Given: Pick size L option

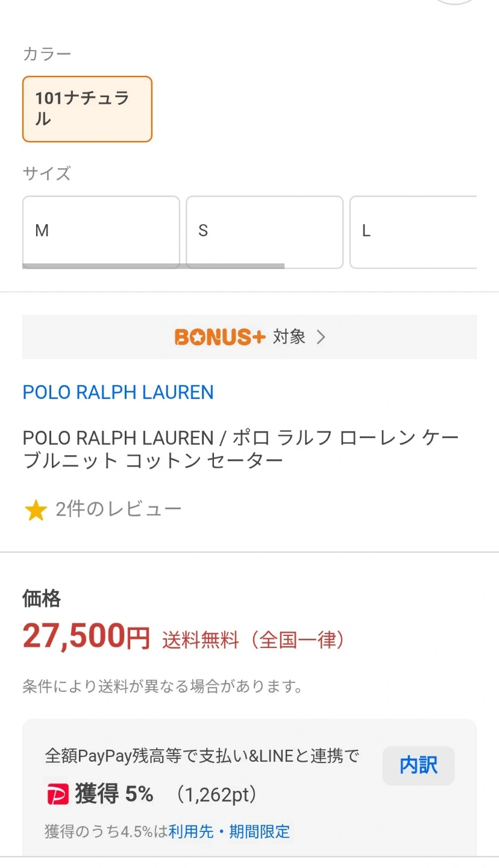Looking at the screenshot, I should [x=413, y=231].
